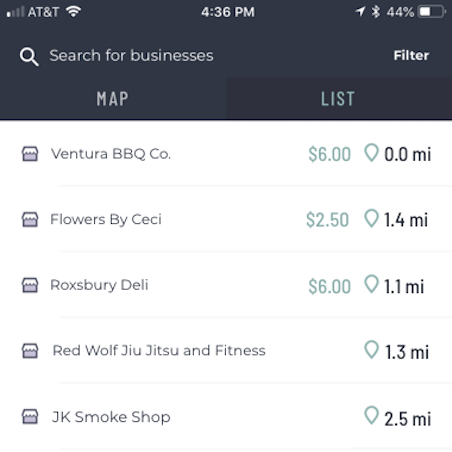
Task: Tap location pin next to 2.5 mi
Action: pyautogui.click(x=371, y=415)
